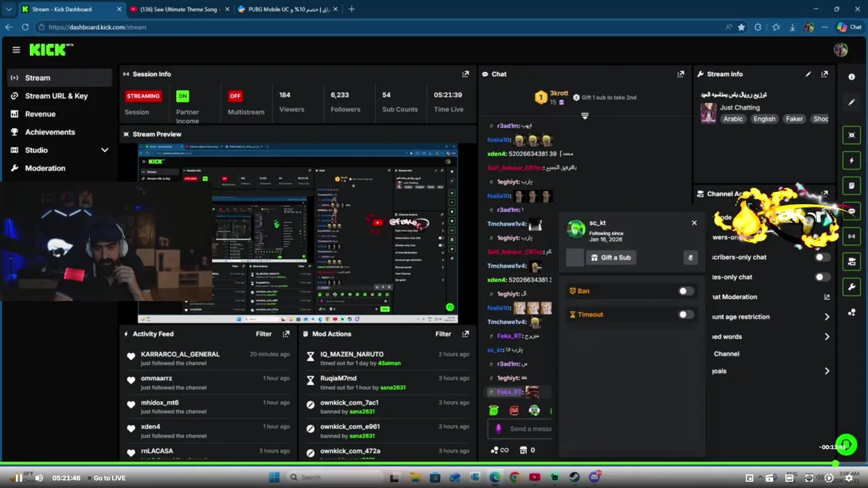Open account age restriction chevron
Image resolution: width=868 pixels, height=488 pixels.
click(x=827, y=317)
